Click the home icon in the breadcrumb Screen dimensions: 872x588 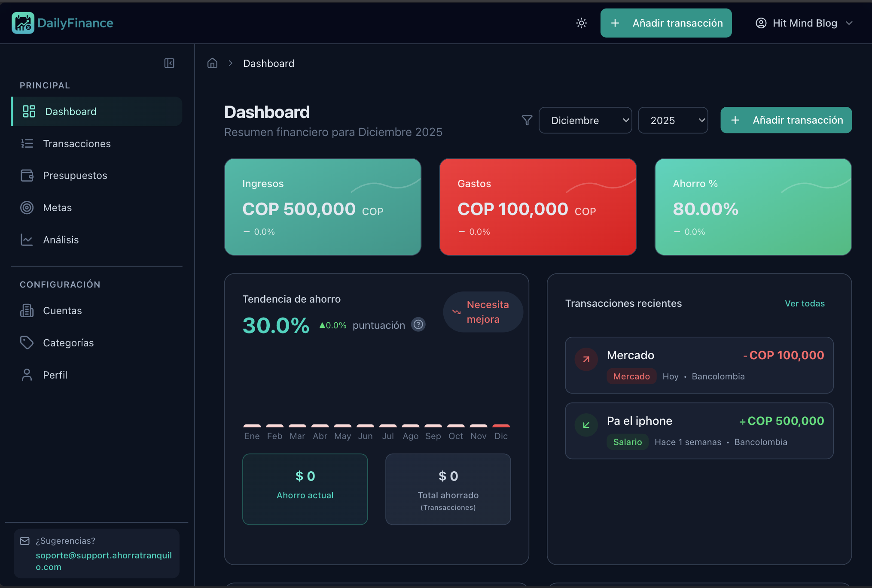coord(212,63)
